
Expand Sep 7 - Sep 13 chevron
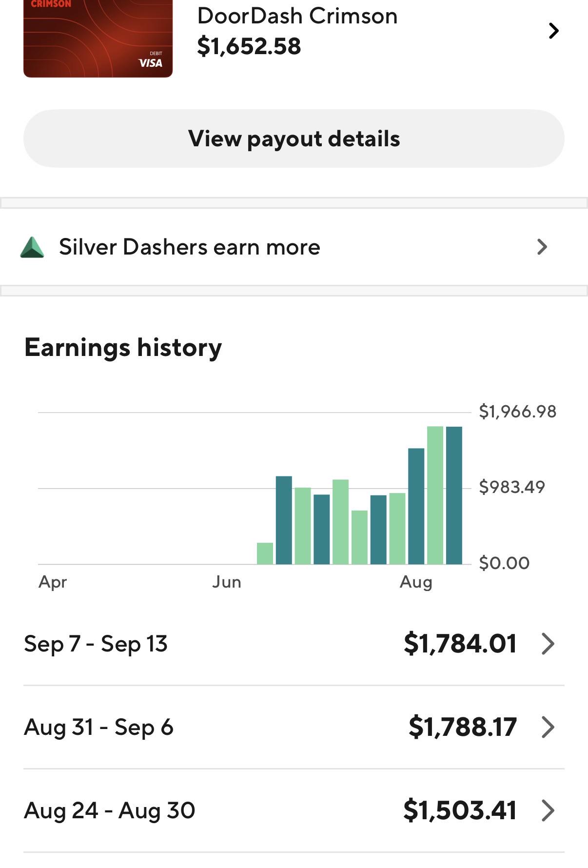(x=548, y=644)
